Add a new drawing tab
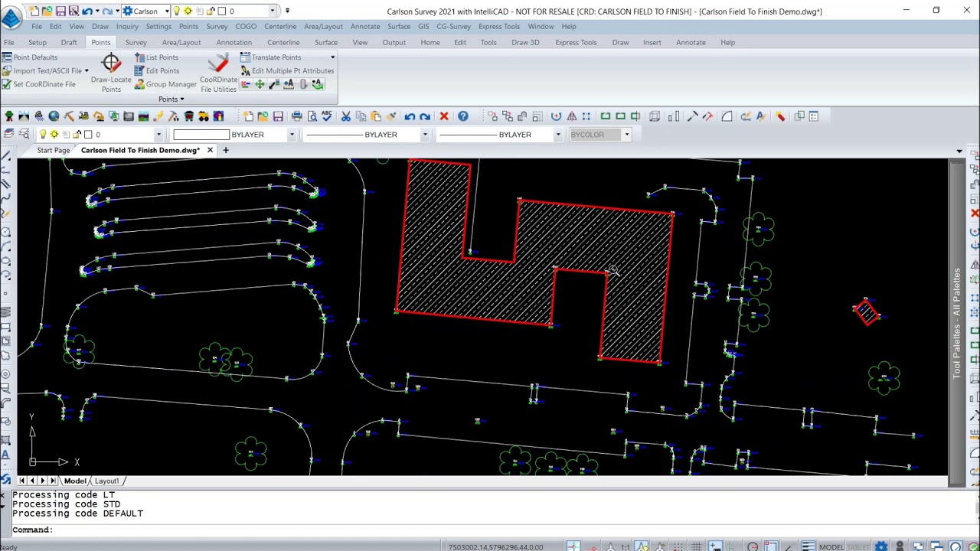The height and width of the screenshot is (551, 980). point(226,150)
